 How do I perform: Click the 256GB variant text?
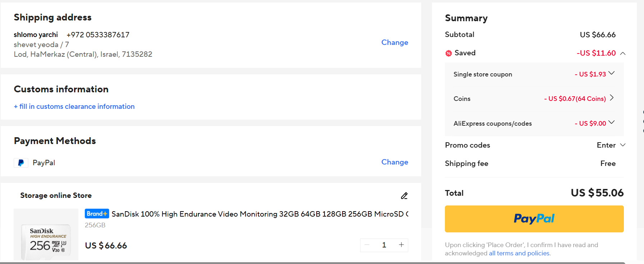tap(95, 225)
